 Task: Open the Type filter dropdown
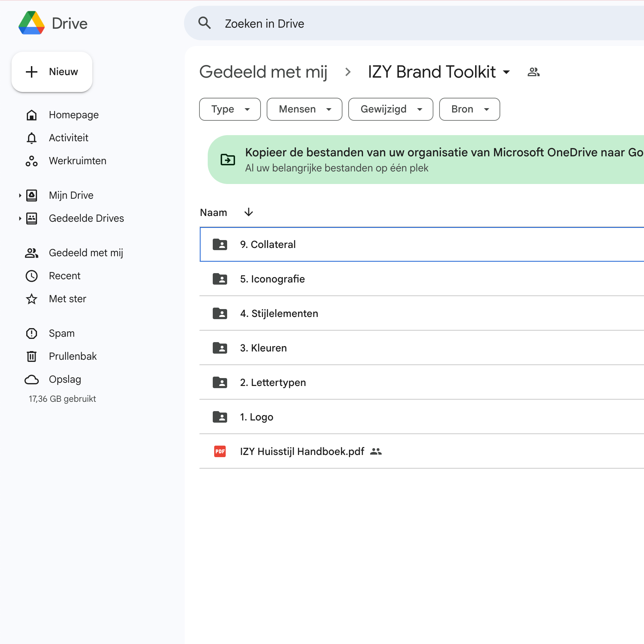[230, 109]
